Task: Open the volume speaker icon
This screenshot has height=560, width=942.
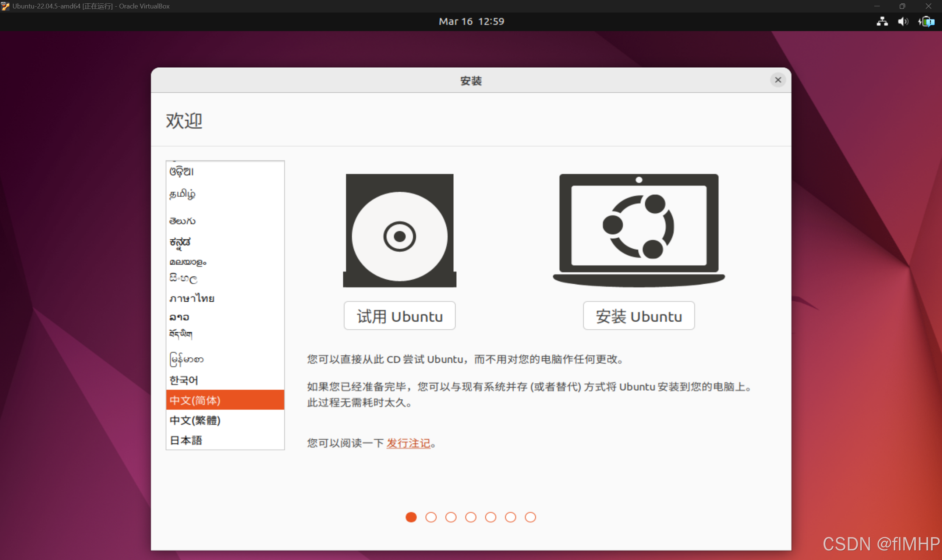Action: pos(903,21)
